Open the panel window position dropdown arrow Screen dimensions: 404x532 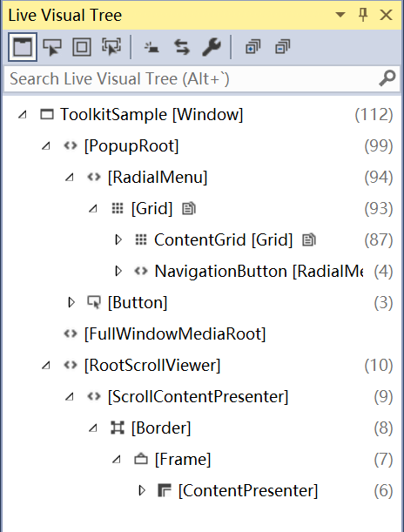coord(340,15)
